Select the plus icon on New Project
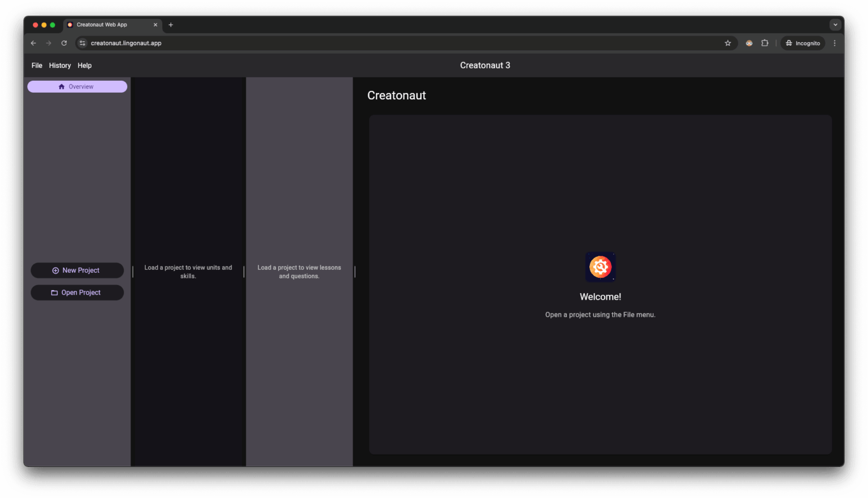The width and height of the screenshot is (868, 498). coord(55,270)
